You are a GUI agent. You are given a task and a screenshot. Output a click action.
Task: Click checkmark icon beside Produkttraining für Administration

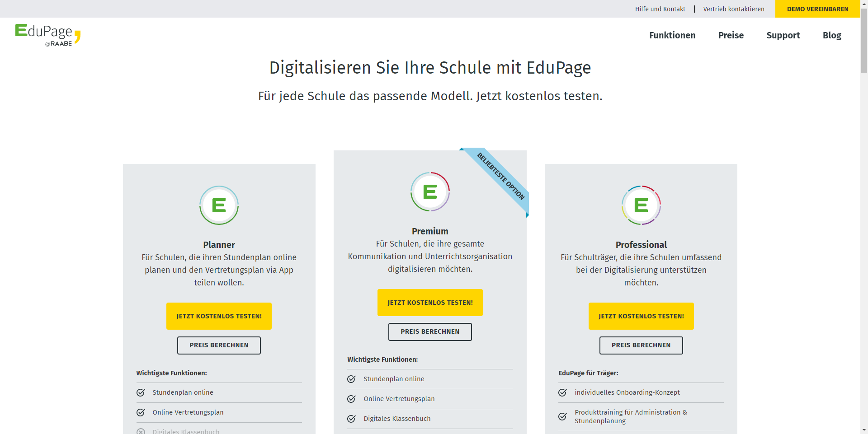[x=562, y=416]
